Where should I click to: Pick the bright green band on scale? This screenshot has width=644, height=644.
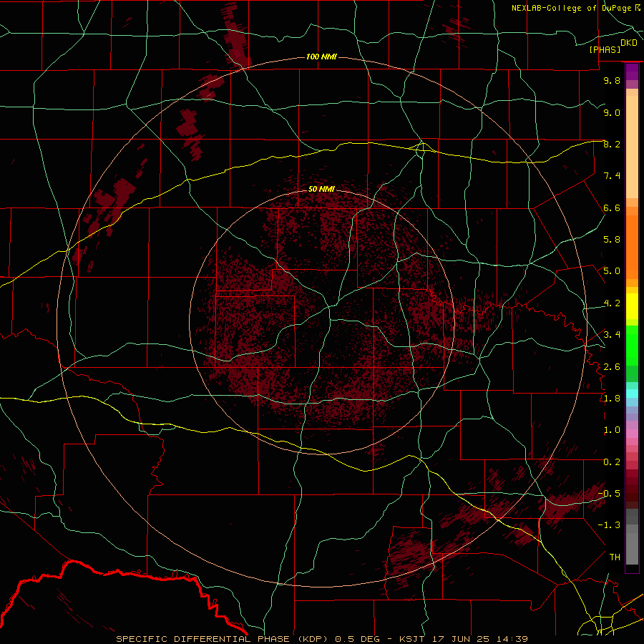632,346
